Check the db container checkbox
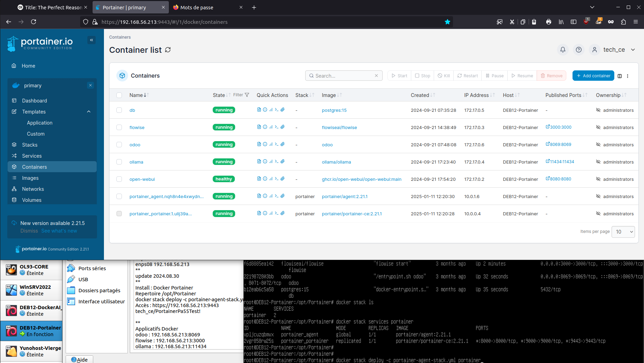The width and height of the screenshot is (644, 363). pos(119,110)
